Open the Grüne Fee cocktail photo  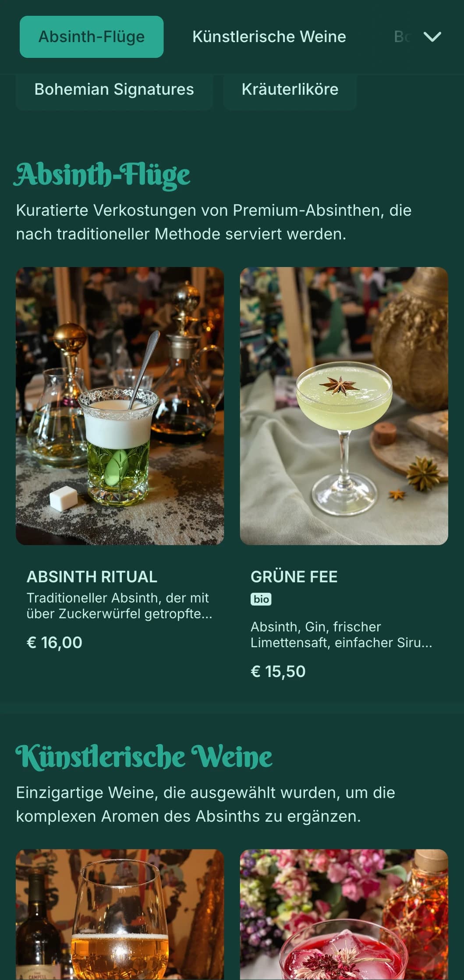click(x=344, y=406)
